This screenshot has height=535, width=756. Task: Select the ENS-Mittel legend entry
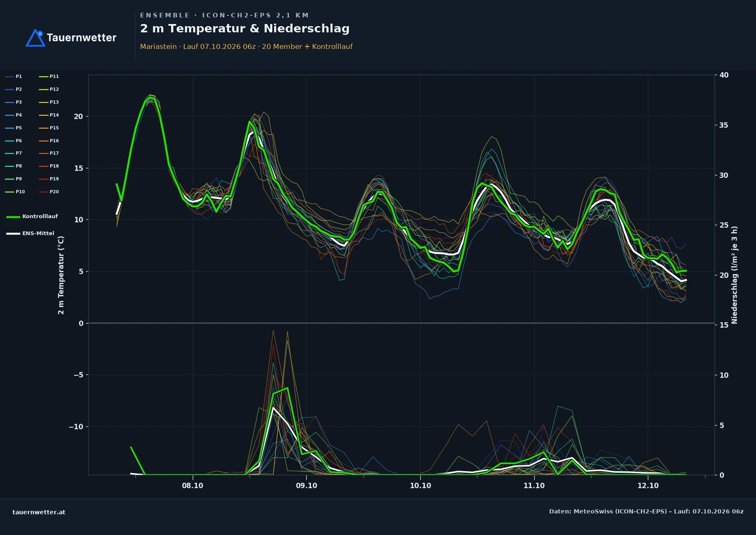pos(30,233)
